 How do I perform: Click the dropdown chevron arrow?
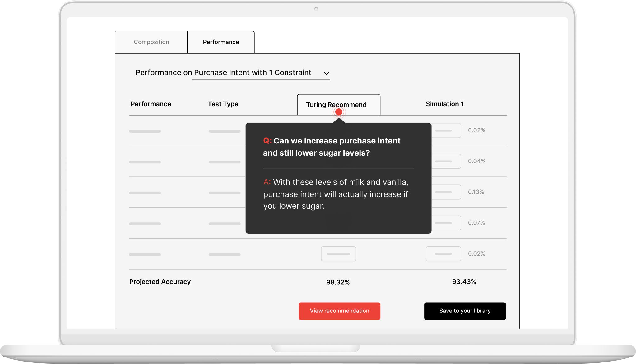pos(326,73)
